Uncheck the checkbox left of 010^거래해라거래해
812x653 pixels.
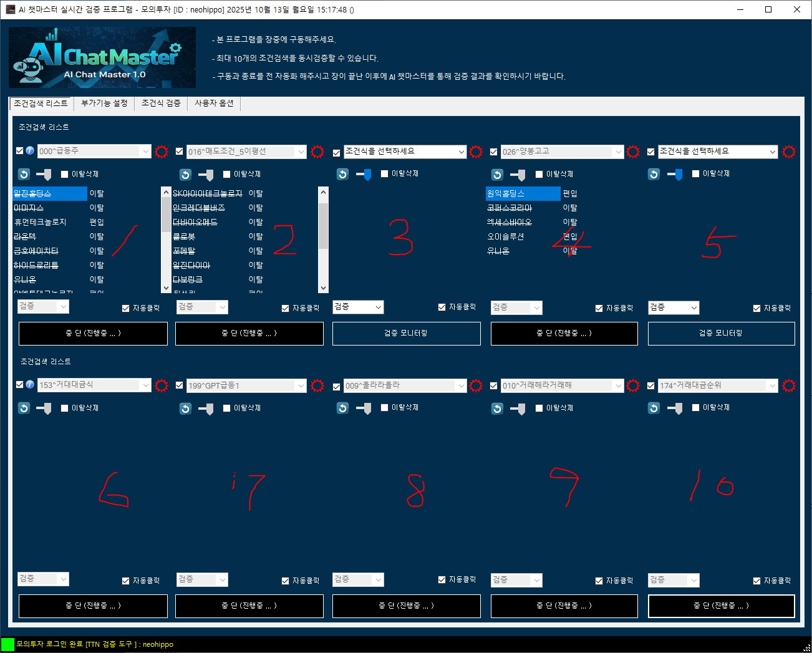pyautogui.click(x=493, y=386)
